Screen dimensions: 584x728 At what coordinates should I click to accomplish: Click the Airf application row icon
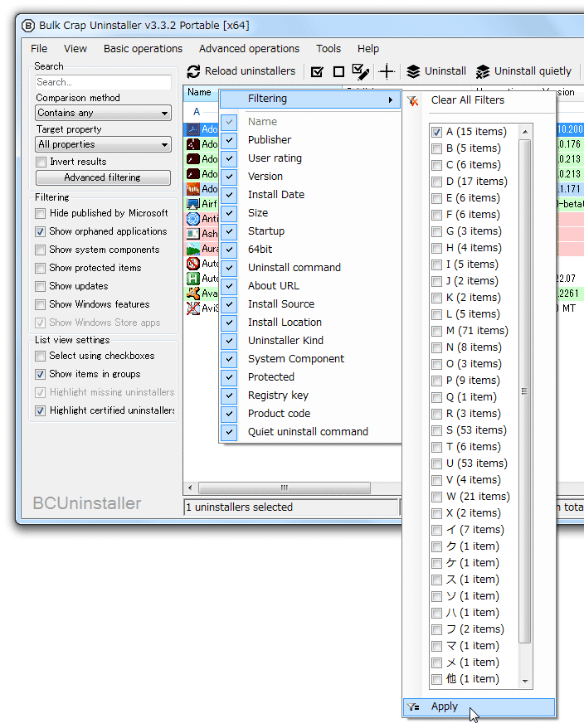point(192,204)
